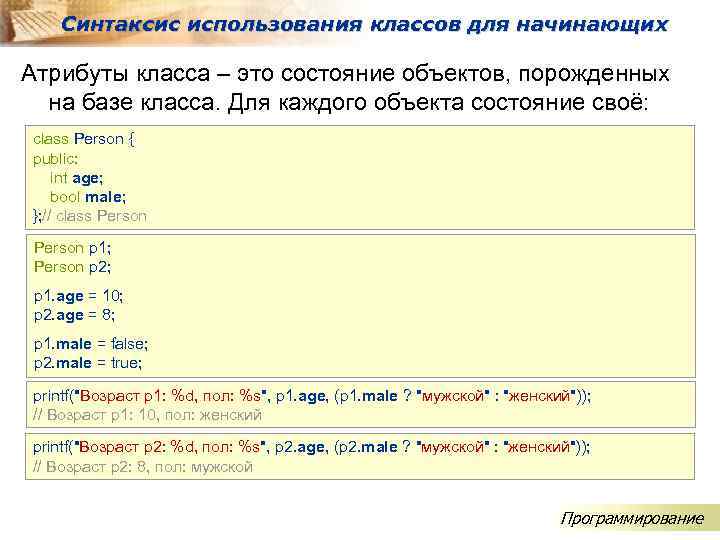Image resolution: width=720 pixels, height=540 pixels.
Task: Click the 'p2.age = 8;' assignment
Action: point(74,315)
